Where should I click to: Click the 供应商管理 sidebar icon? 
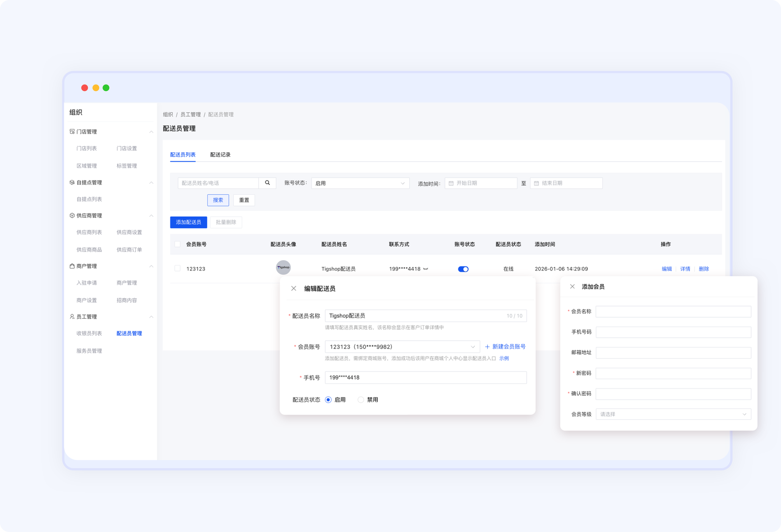point(72,216)
